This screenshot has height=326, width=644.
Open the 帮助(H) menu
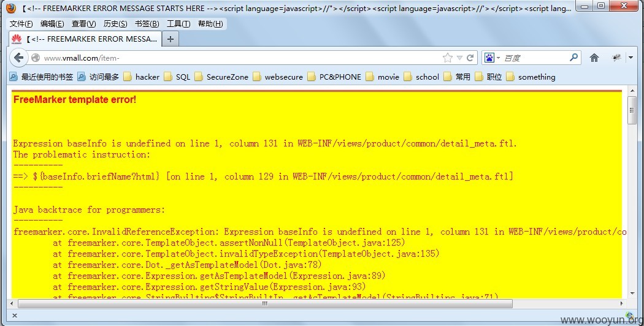[210, 24]
